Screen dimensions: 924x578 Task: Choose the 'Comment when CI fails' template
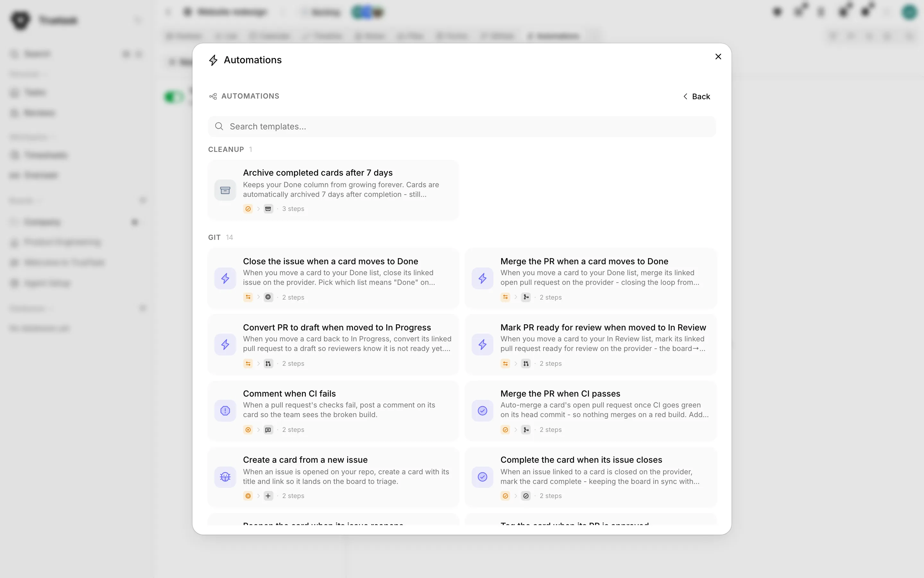tap(333, 411)
